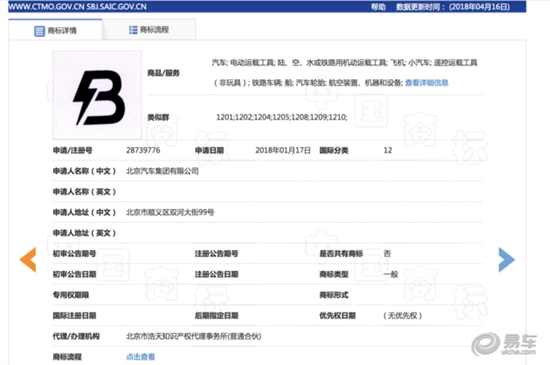Click the 商品/服务 label

163,73
